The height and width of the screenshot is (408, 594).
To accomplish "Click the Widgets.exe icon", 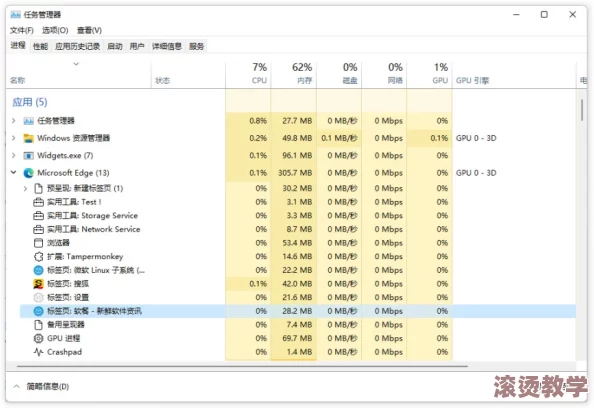I will click(x=28, y=156).
